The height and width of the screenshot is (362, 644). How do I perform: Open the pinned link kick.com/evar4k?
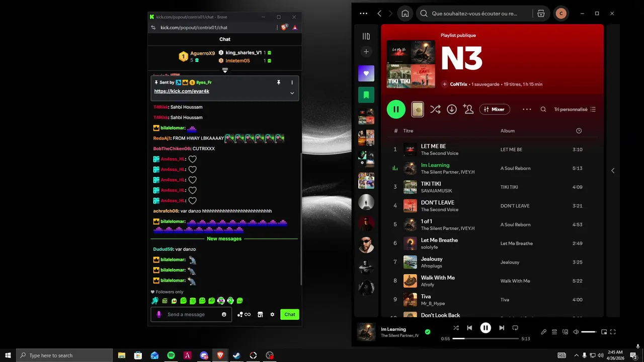click(182, 91)
